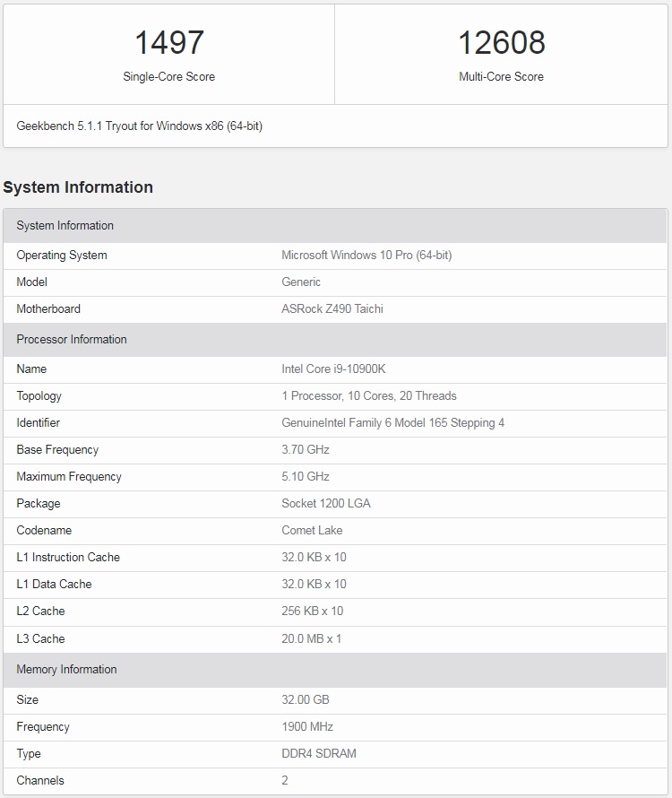Select the 3.70 GHz base frequency value
Screen dimensions: 672x798
tap(306, 450)
